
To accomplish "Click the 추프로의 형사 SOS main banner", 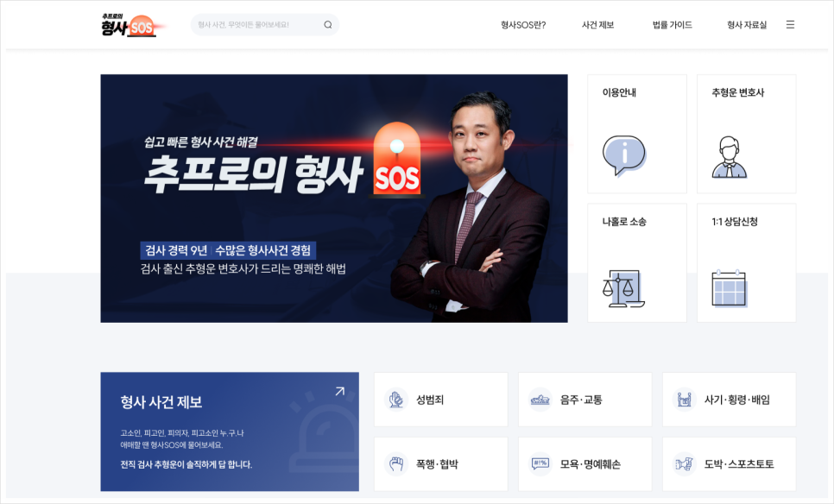I will tap(334, 198).
